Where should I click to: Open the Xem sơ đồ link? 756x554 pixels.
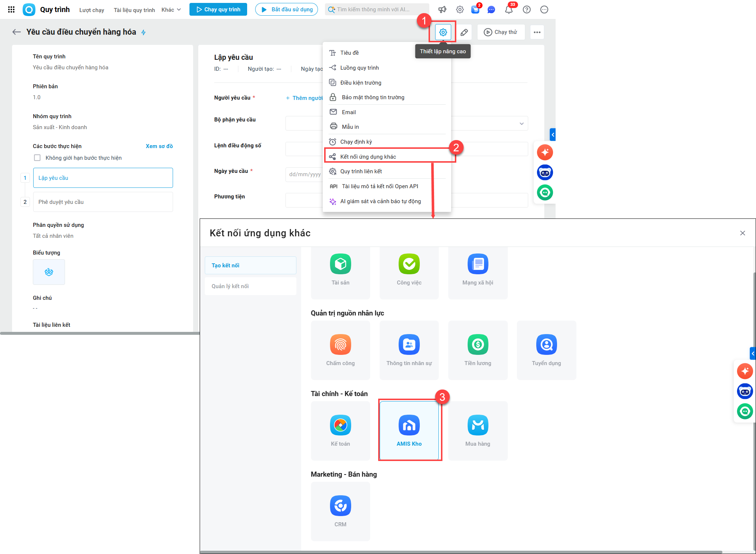point(159,146)
